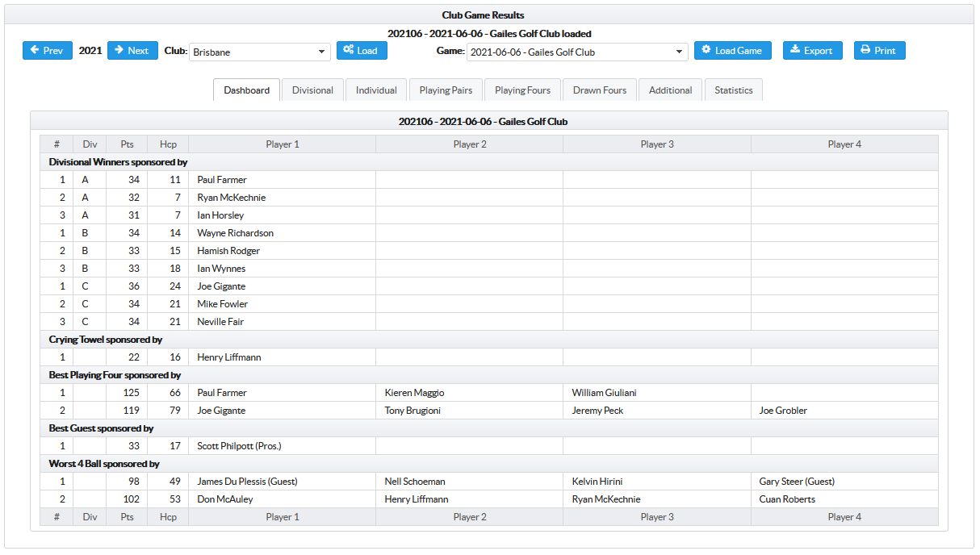Viewport: 980px width, 555px height.
Task: Show the Statistics tab
Action: click(x=733, y=90)
